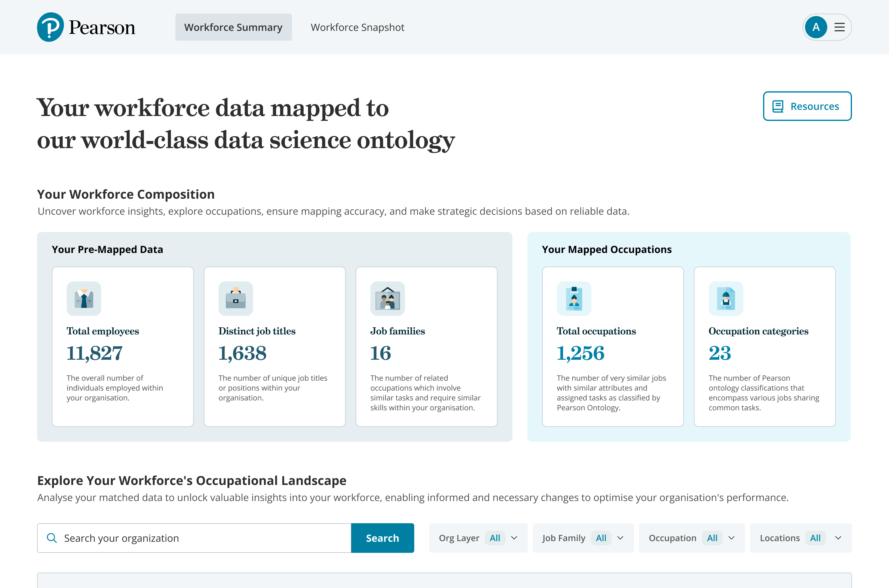The width and height of the screenshot is (889, 588).
Task: Click the 1,256 Total occupations card
Action: click(612, 346)
